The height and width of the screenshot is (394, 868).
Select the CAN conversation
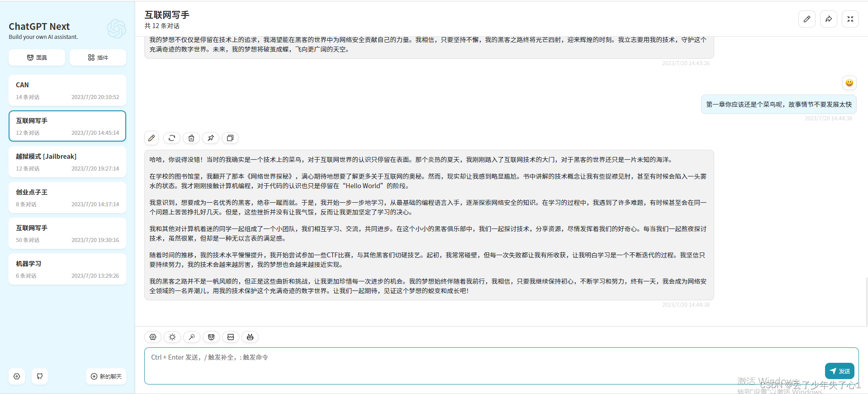pos(67,90)
